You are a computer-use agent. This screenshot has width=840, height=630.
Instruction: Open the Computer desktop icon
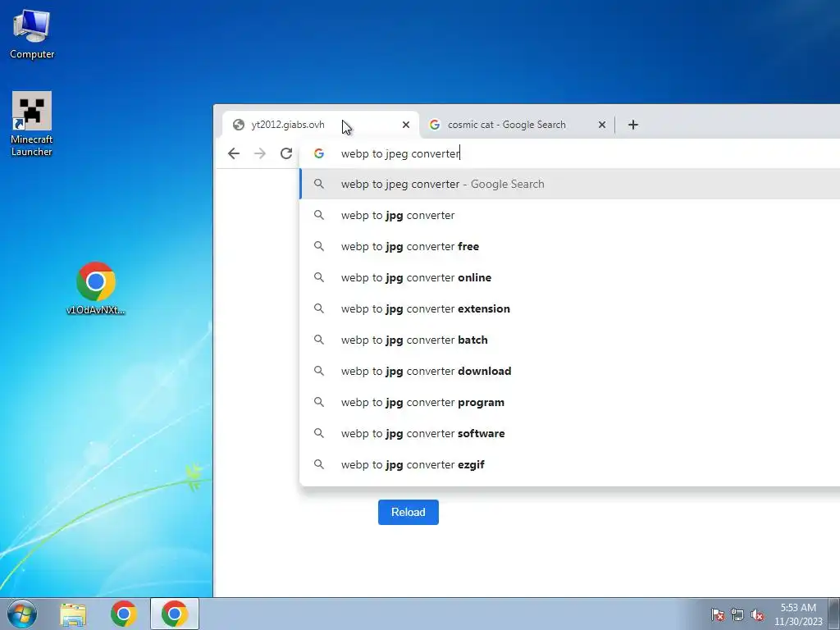pyautogui.click(x=32, y=34)
